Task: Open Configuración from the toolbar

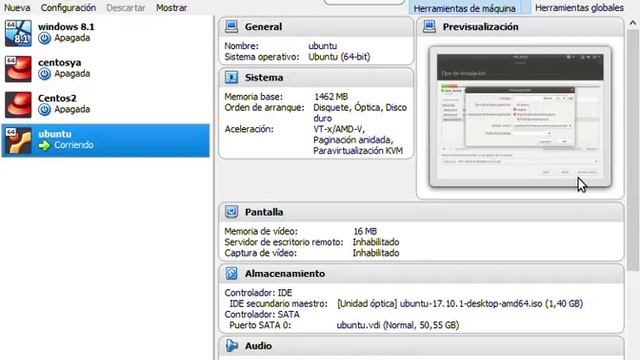Action: (68, 8)
